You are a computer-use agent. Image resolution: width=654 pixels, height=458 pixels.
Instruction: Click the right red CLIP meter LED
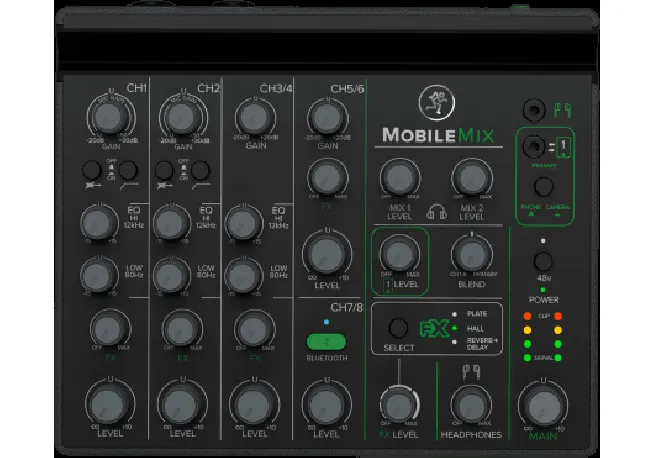tap(558, 316)
